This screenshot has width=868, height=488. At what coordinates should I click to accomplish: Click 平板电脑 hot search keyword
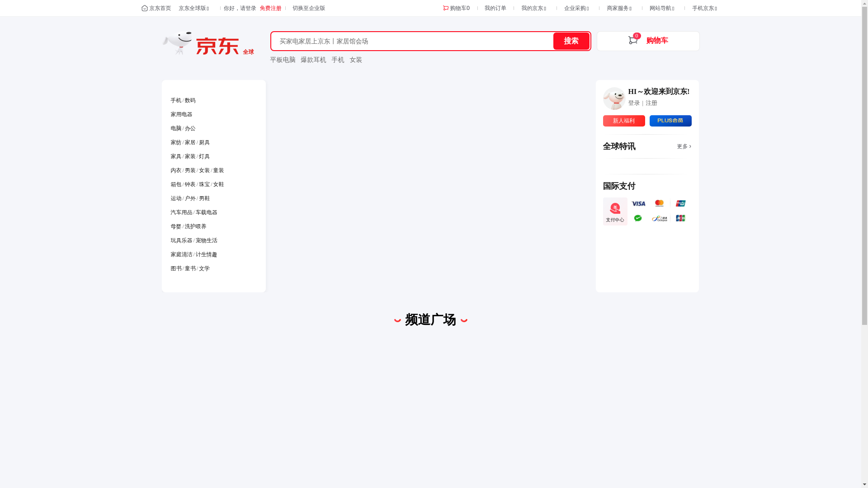click(x=283, y=60)
